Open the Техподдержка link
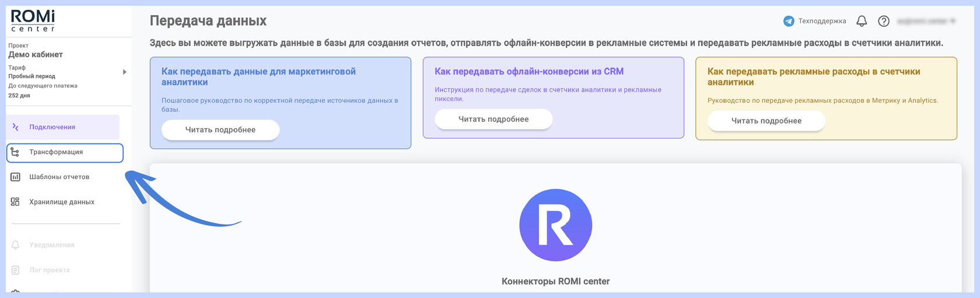The width and height of the screenshot is (980, 298). [x=822, y=21]
